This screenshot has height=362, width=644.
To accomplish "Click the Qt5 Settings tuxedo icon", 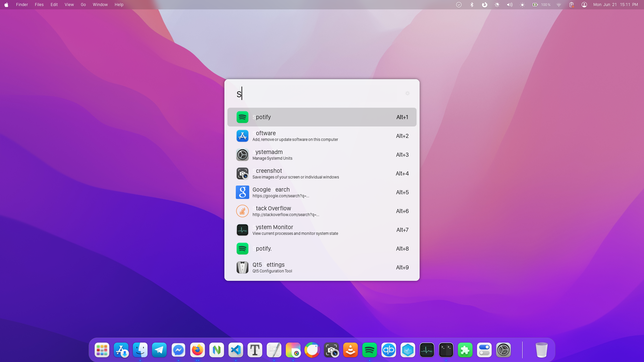I will click(242, 267).
